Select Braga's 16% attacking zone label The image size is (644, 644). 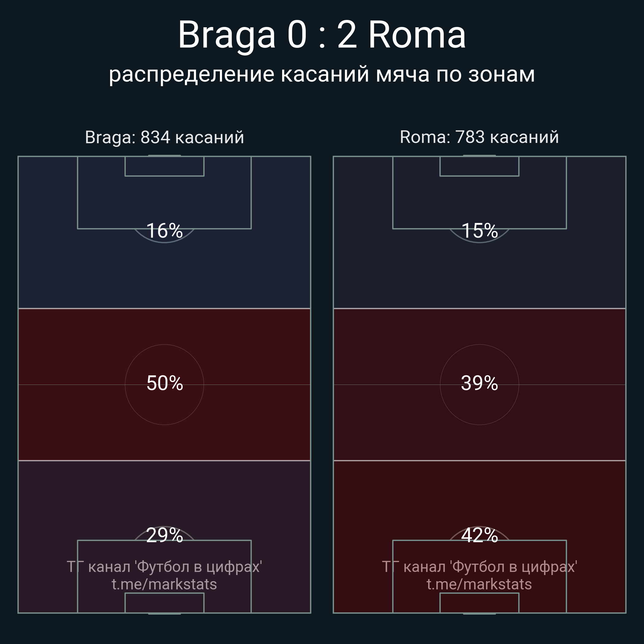coord(164,230)
